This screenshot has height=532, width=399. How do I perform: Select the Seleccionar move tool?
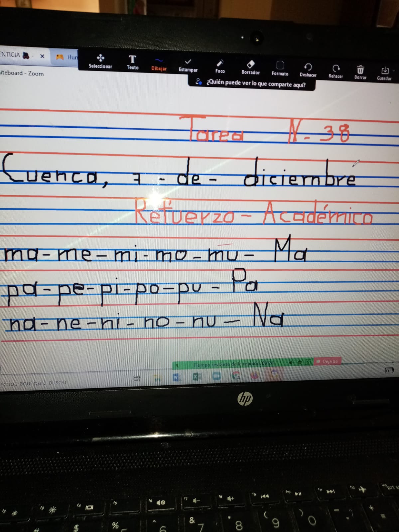pos(100,61)
